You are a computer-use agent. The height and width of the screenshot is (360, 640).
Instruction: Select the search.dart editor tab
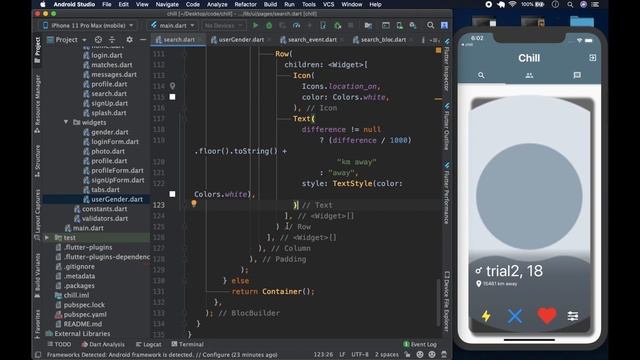(179, 40)
